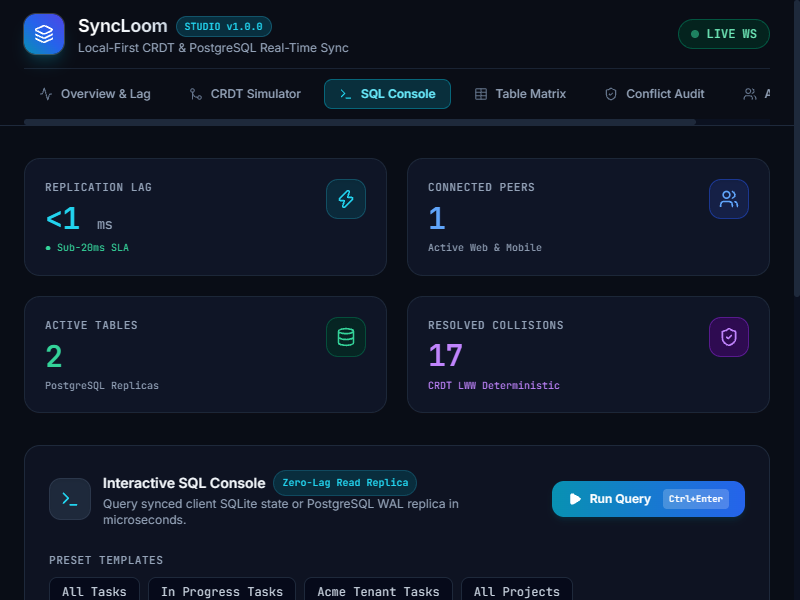Click the SyncLoom layered logo icon
Image resolution: width=800 pixels, height=600 pixels.
[x=44, y=34]
